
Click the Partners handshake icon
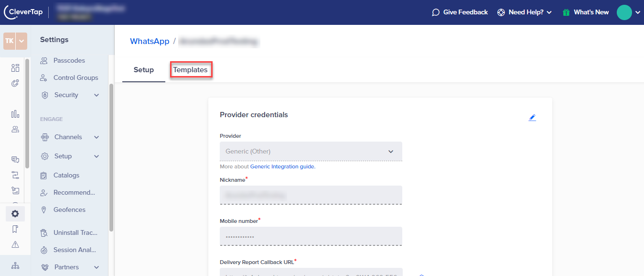[45, 267]
